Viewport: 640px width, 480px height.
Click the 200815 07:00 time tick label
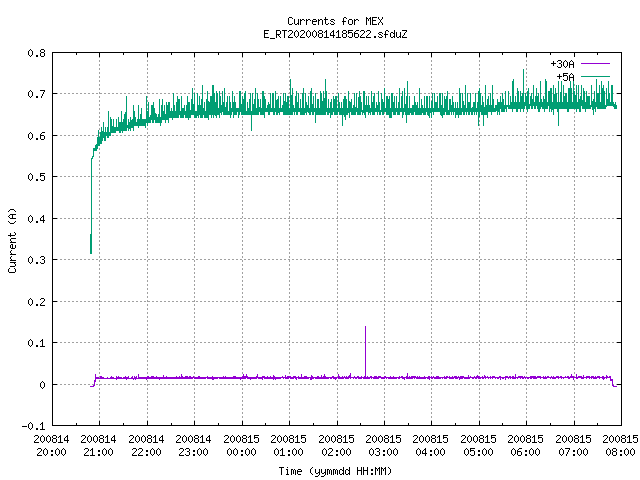point(574,445)
